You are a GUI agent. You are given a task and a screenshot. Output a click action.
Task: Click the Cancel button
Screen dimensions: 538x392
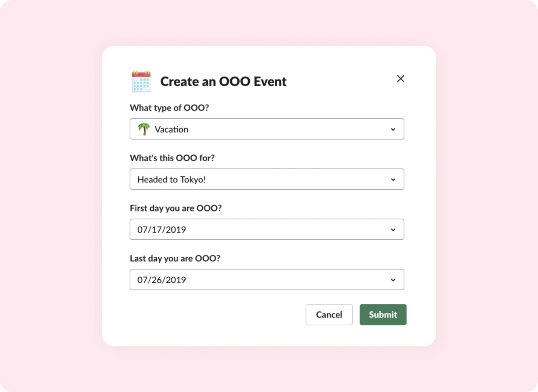tap(329, 315)
